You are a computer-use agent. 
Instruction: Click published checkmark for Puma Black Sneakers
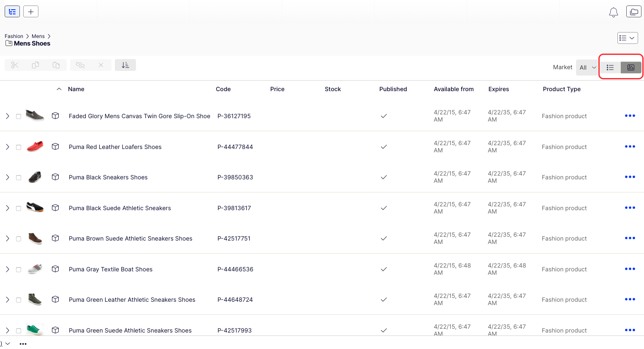pyautogui.click(x=384, y=177)
